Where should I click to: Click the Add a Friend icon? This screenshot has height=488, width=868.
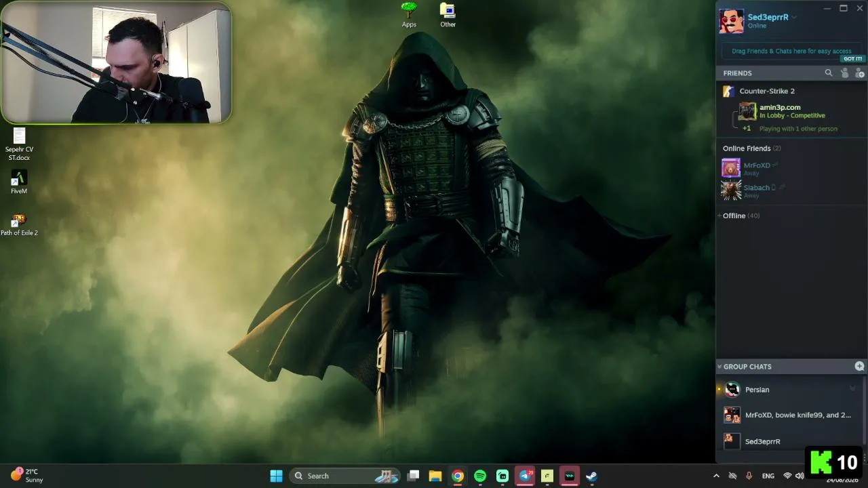pyautogui.click(x=859, y=73)
